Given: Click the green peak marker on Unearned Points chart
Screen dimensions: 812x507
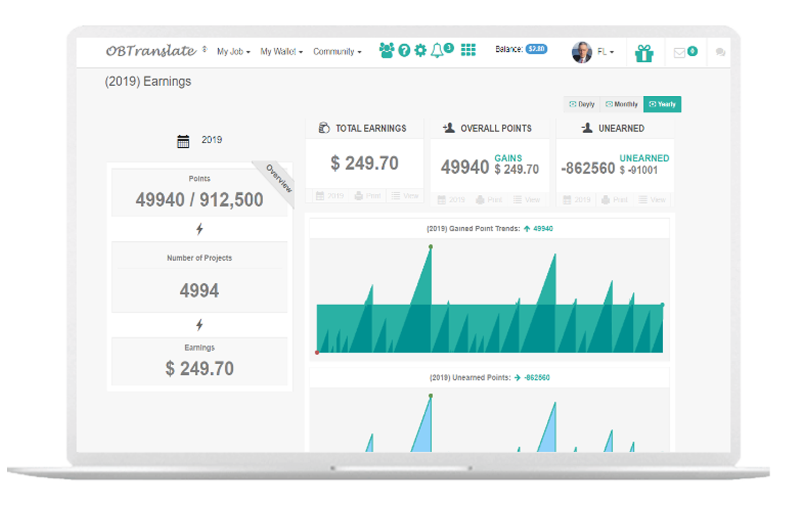Looking at the screenshot, I should (431, 396).
